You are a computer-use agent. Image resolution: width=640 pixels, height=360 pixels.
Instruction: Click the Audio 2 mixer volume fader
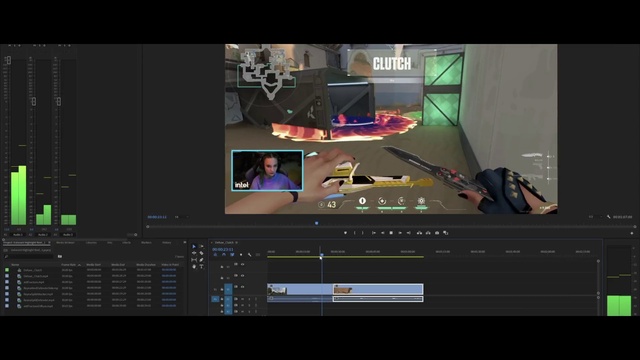tap(33, 101)
